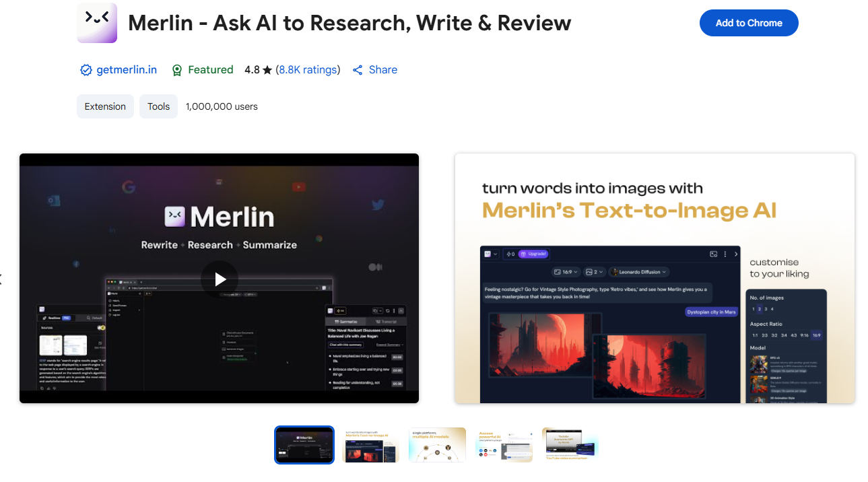Select the Access powerful AI thumbnail
Image resolution: width=868 pixels, height=482 pixels.
(x=504, y=445)
